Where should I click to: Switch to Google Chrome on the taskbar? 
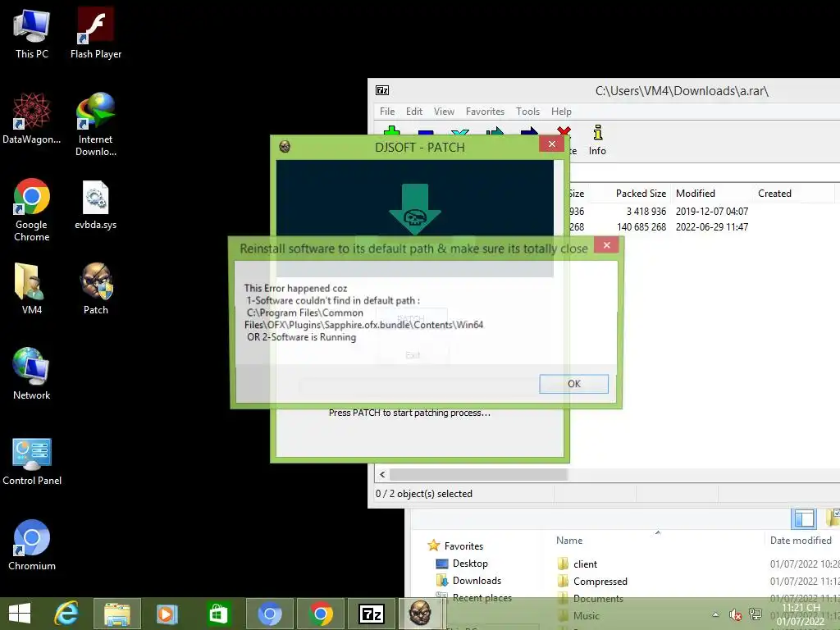pyautogui.click(x=321, y=614)
